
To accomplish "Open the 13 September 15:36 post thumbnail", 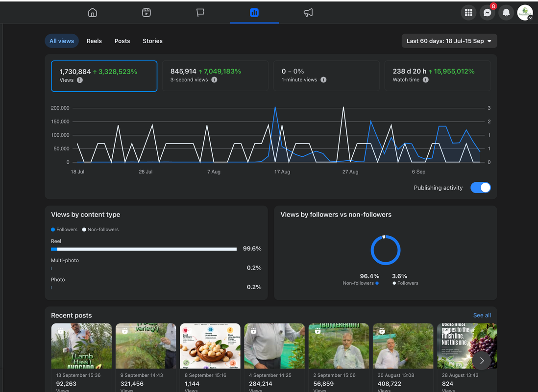I will [81, 346].
